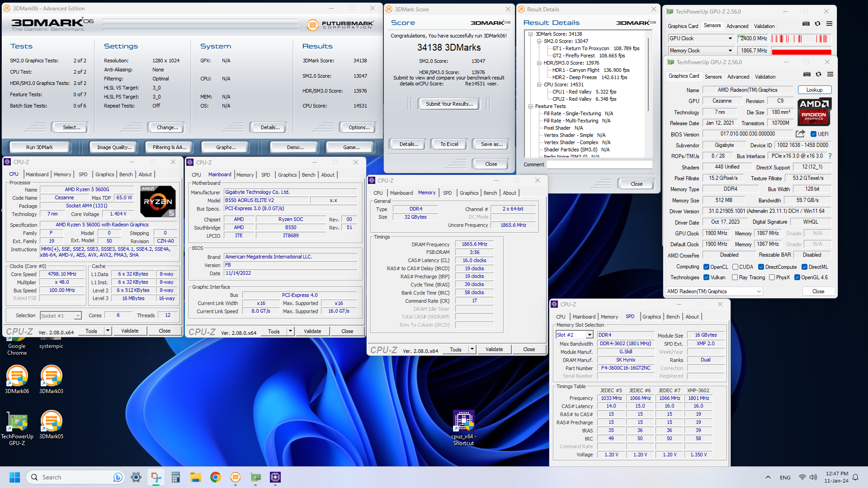The image size is (868, 488).
Task: Click the Windows Start button on the taskbar
Action: pyautogui.click(x=14, y=477)
